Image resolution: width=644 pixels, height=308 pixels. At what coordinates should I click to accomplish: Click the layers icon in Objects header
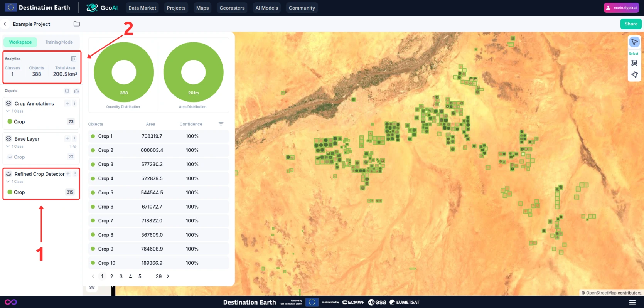click(x=67, y=91)
